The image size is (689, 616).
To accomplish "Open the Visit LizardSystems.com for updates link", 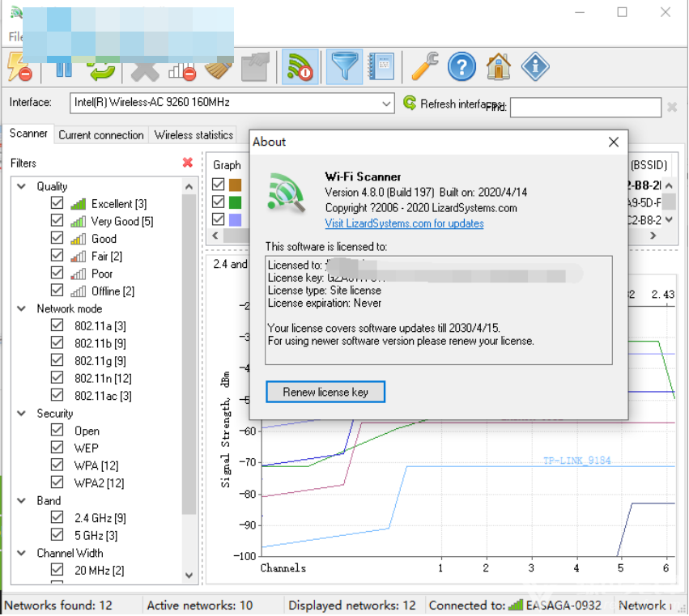I will (x=404, y=223).
